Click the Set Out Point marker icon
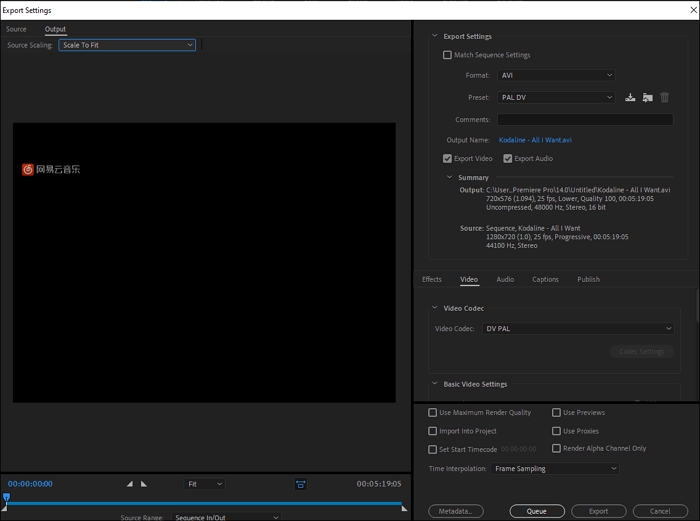This screenshot has height=521, width=700. pos(143,484)
